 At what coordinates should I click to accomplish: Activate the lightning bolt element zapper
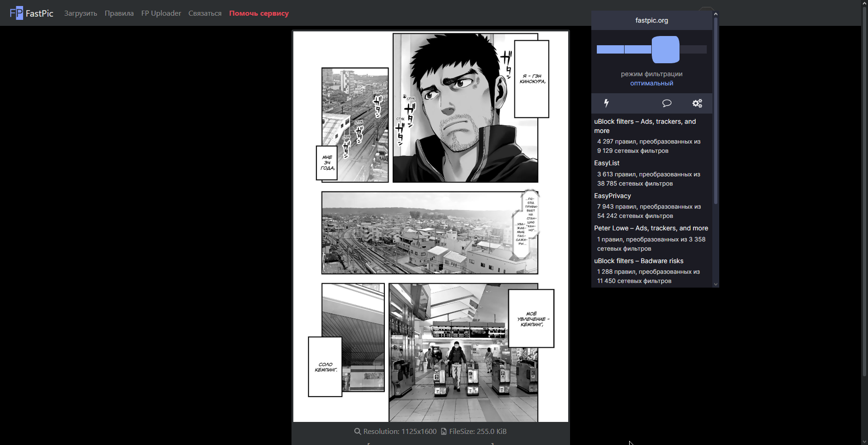tap(607, 103)
